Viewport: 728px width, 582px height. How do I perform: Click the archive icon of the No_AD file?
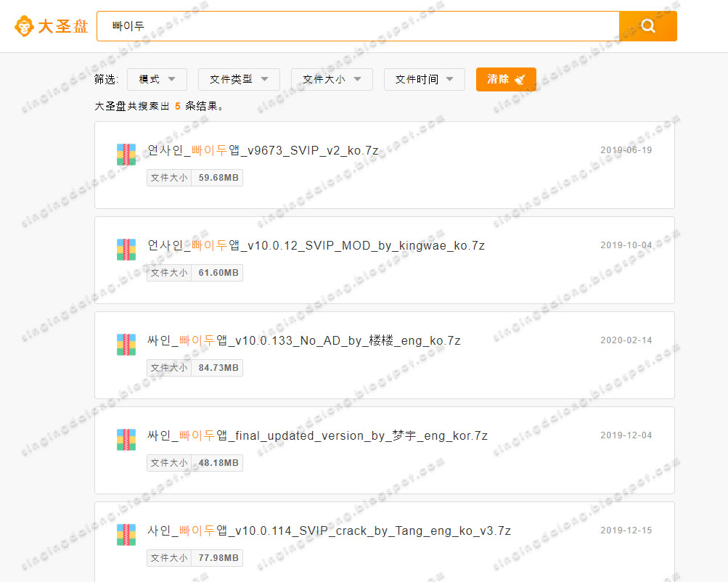click(126, 345)
